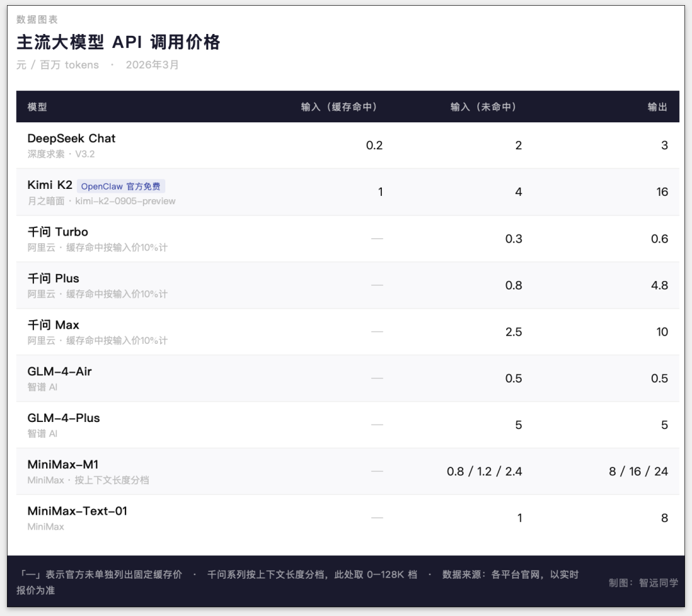Click the main title 主流大模型 API 调用价格
The image size is (692, 616).
point(118,42)
